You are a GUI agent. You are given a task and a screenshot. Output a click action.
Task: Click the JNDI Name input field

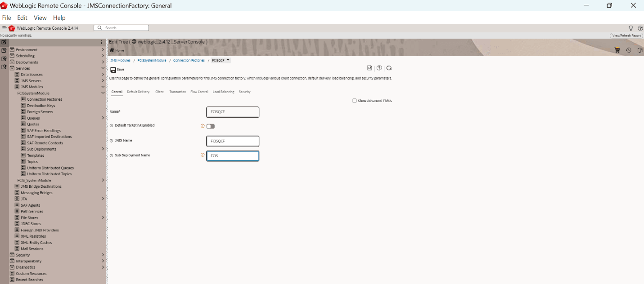(233, 141)
